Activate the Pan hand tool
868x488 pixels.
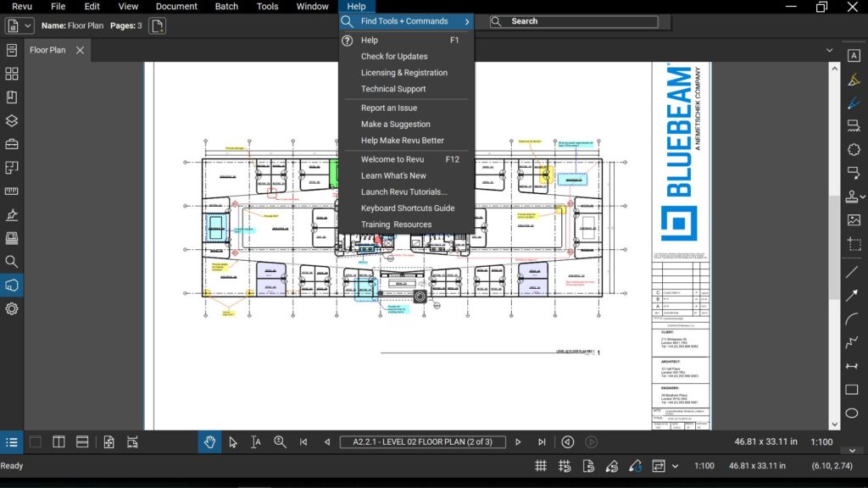(x=209, y=441)
